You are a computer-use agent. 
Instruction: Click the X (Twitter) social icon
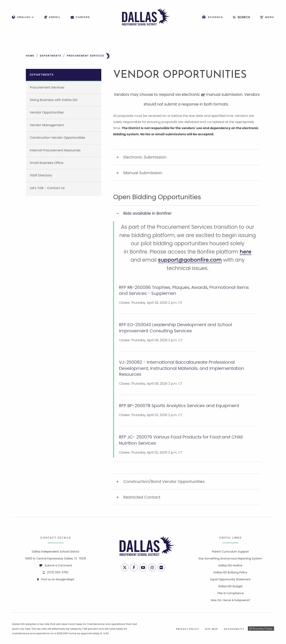125,567
